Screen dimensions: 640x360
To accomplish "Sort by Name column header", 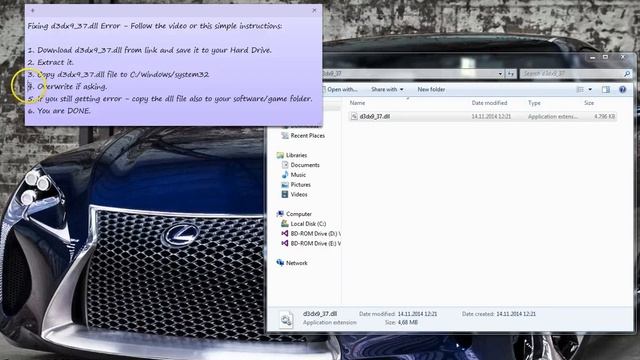I will tap(357, 103).
